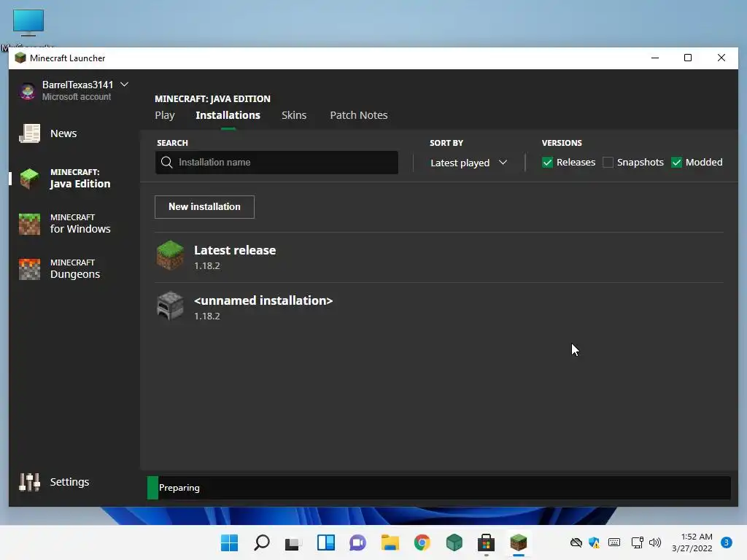This screenshot has height=560, width=747.
Task: Maximize the Minecraft Launcher window
Action: tap(688, 58)
